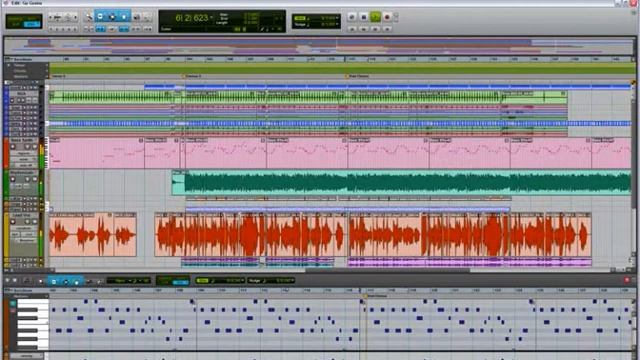Click the Chorus 1 marker on the Markers ruler
This screenshot has height=360, width=640.
pos(193,76)
